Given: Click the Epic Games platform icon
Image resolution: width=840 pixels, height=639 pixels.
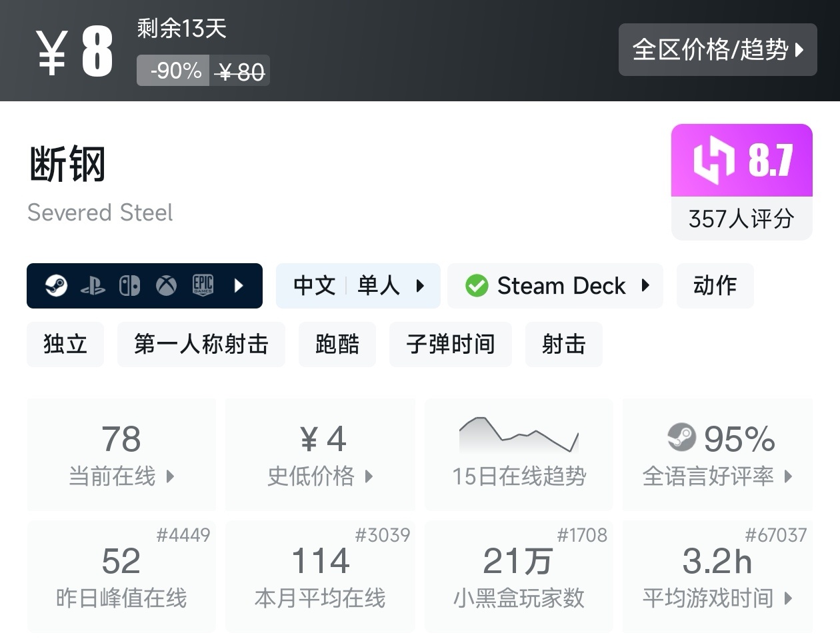Looking at the screenshot, I should pos(203,285).
